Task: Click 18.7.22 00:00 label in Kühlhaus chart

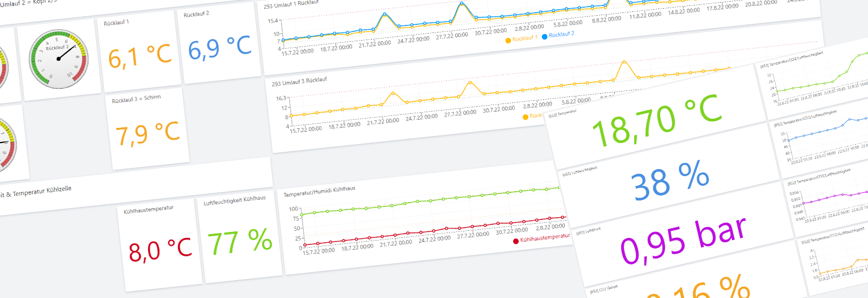Action: pyautogui.click(x=357, y=248)
